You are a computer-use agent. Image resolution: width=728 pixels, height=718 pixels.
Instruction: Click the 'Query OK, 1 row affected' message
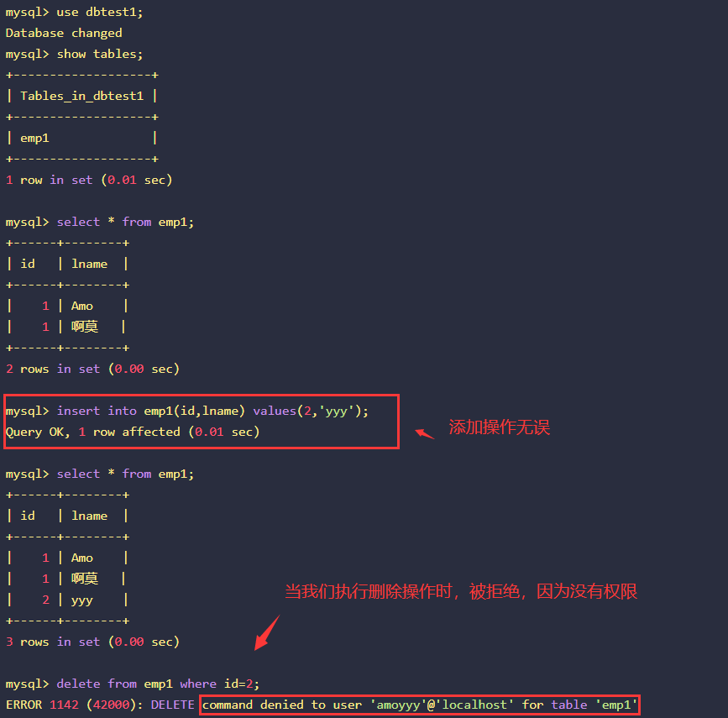point(133,432)
